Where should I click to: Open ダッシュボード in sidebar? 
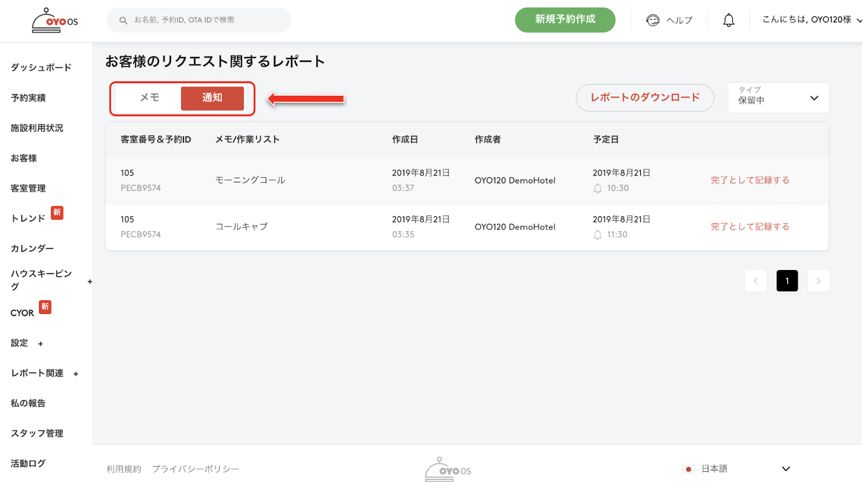click(x=41, y=68)
